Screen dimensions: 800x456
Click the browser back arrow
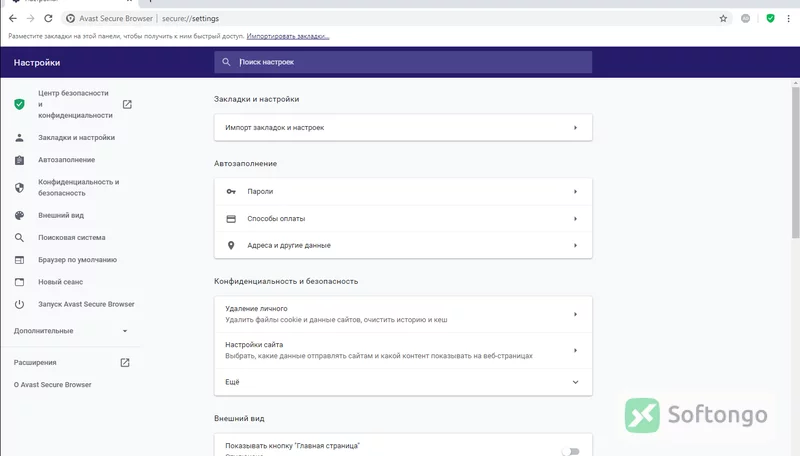(13, 18)
